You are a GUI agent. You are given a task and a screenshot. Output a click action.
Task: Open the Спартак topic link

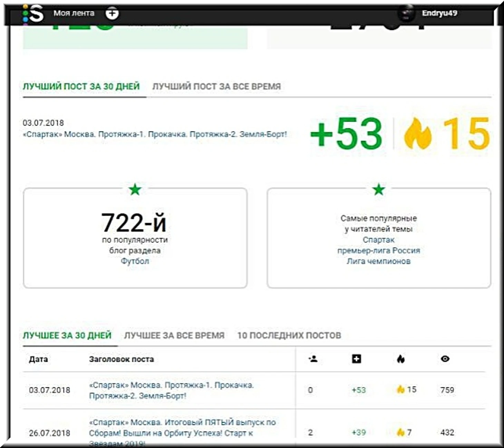click(x=379, y=240)
